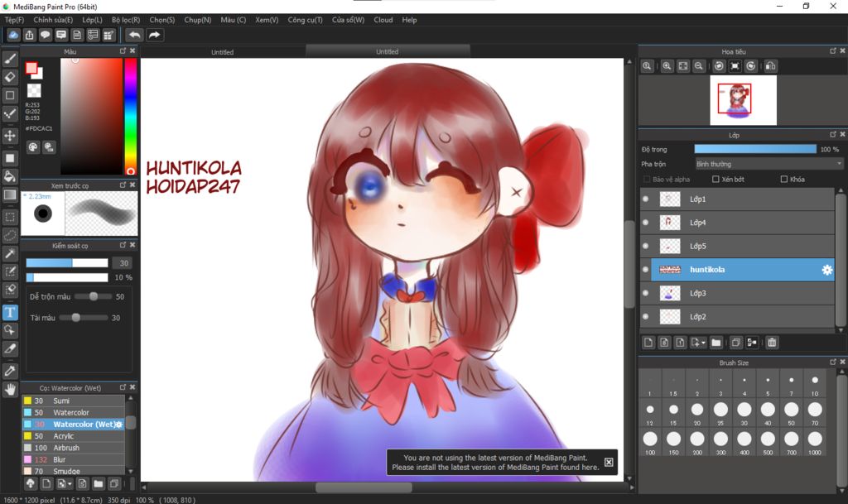Hide the huntikola layer
The width and height of the screenshot is (848, 504).
[645, 270]
